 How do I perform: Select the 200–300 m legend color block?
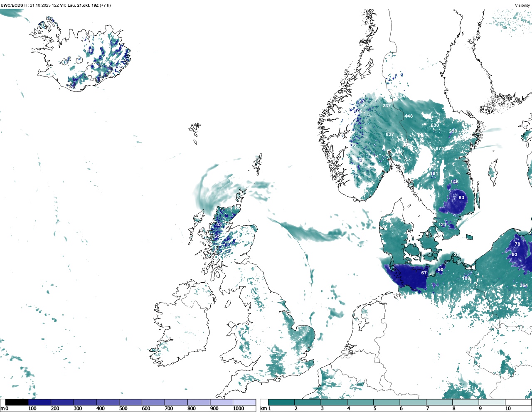coord(62,402)
